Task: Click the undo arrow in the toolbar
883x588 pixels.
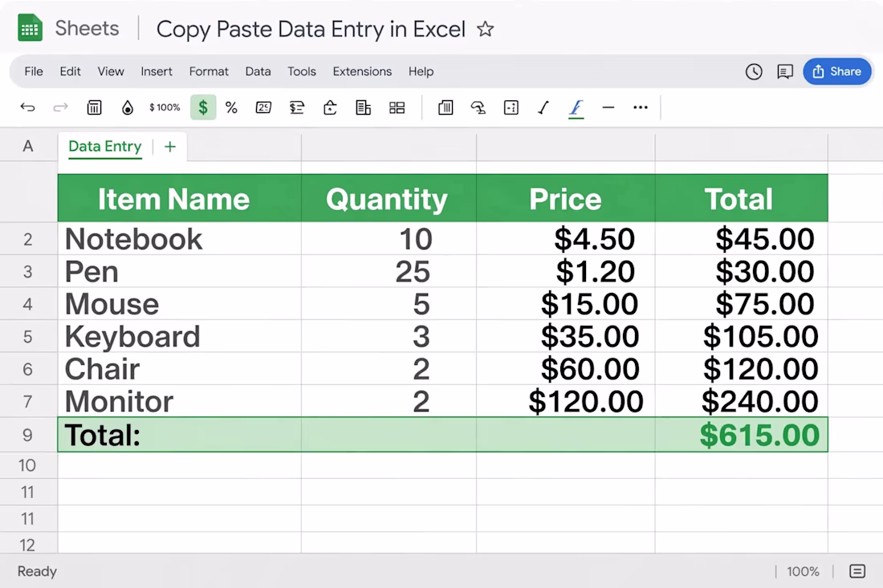Action: [x=27, y=107]
